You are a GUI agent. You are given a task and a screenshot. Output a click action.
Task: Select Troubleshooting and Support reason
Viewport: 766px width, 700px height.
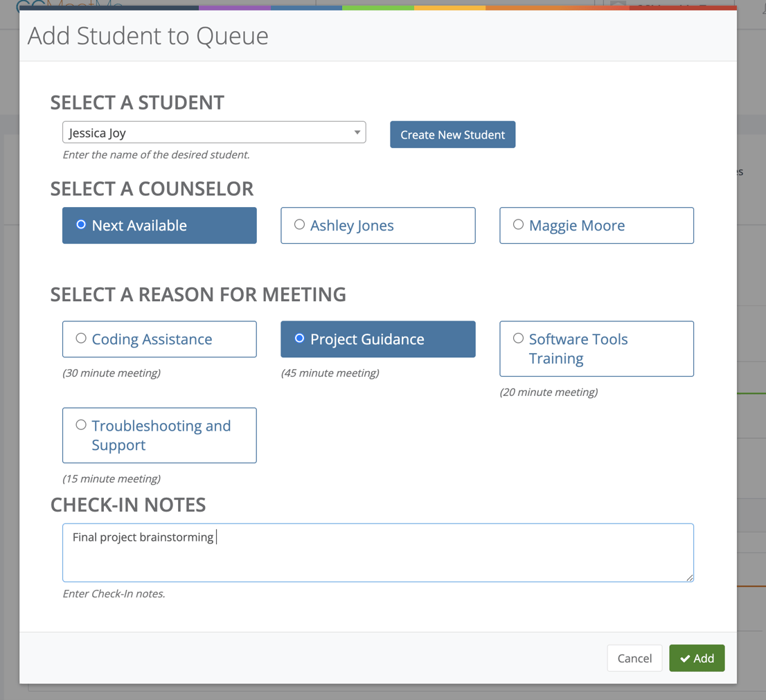[159, 435]
